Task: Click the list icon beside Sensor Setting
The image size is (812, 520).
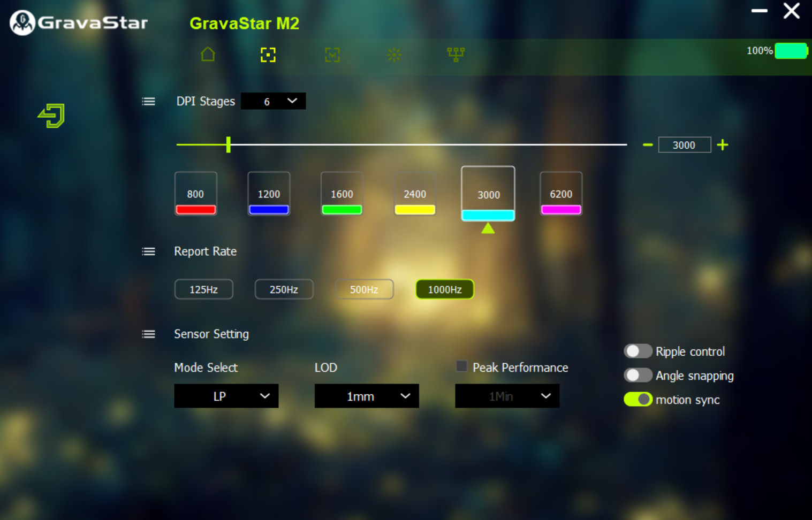Action: point(148,334)
